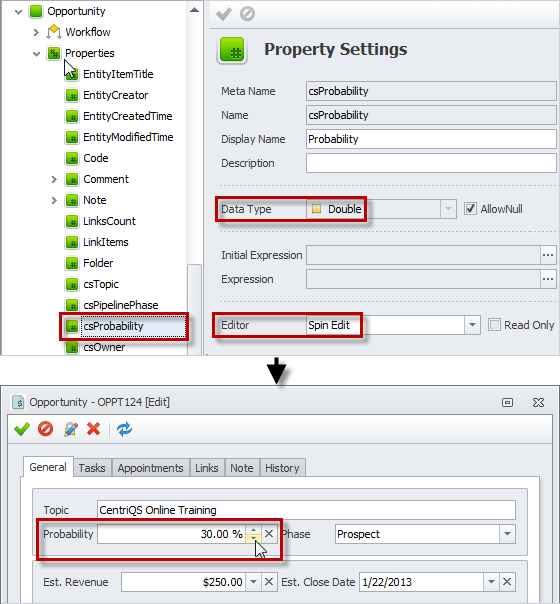The height and width of the screenshot is (604, 560).
Task: Click the red cancel circle icon
Action: point(45,429)
